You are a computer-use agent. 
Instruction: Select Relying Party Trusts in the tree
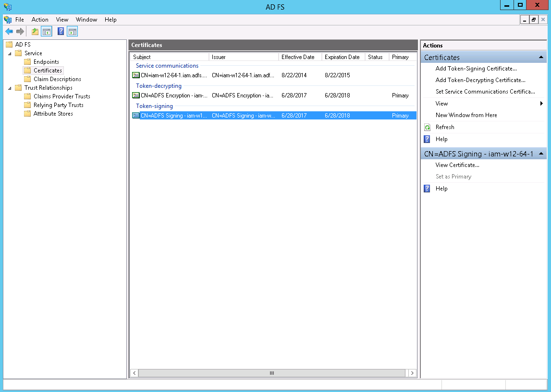click(x=58, y=105)
